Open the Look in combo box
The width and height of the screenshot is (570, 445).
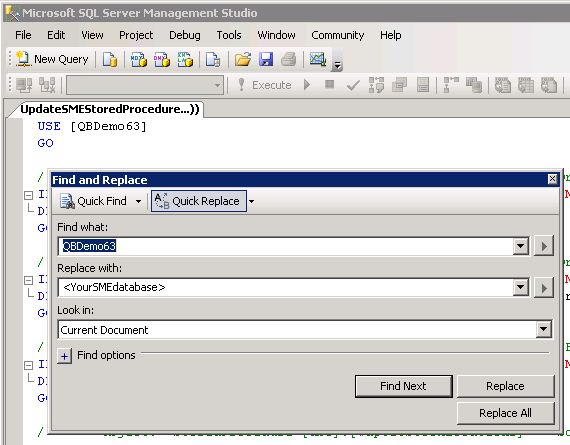pyautogui.click(x=305, y=330)
